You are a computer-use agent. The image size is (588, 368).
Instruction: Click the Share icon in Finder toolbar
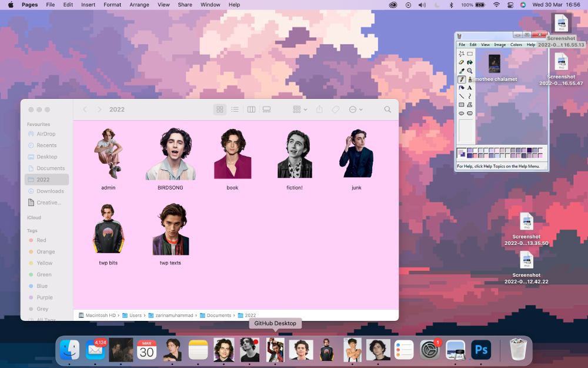pos(319,110)
